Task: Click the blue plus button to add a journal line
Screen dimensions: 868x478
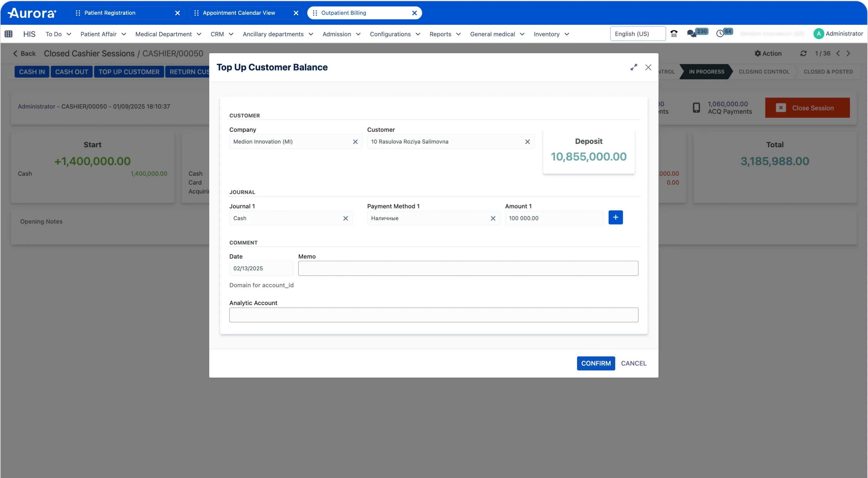Action: coord(616,218)
